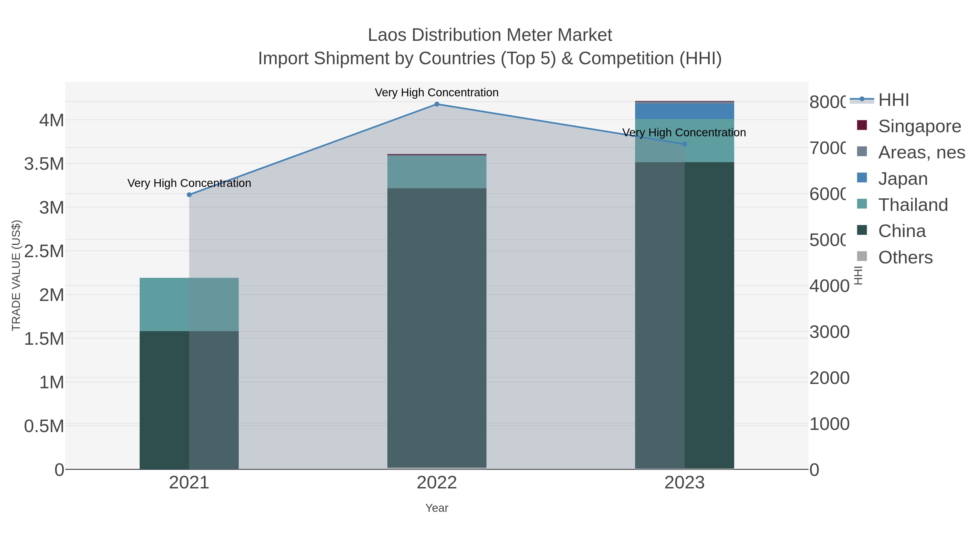
Task: Click the Others gray color swatch
Action: pos(862,256)
